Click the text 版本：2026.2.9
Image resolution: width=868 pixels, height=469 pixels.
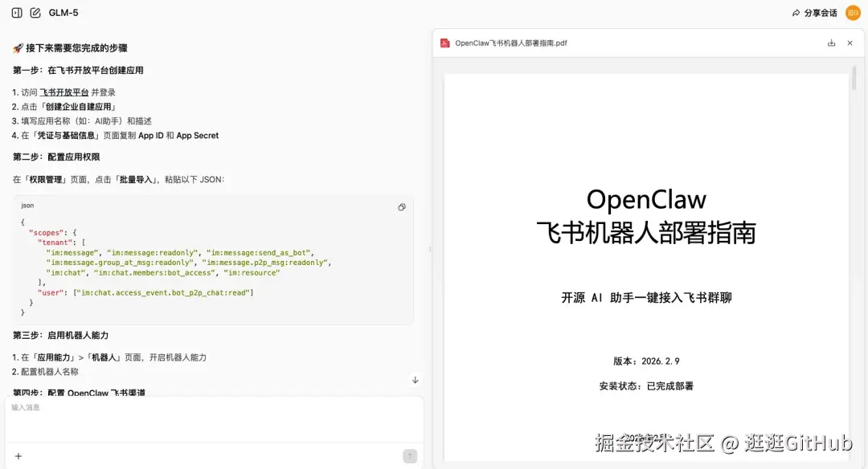pyautogui.click(x=646, y=361)
